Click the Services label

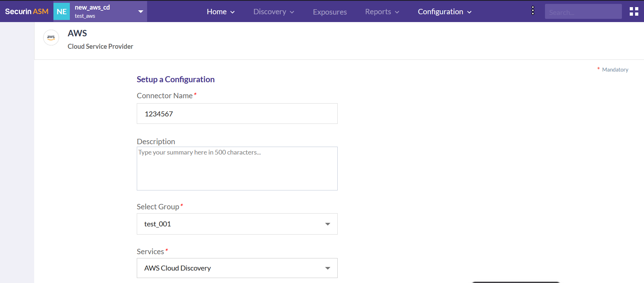[150, 252]
